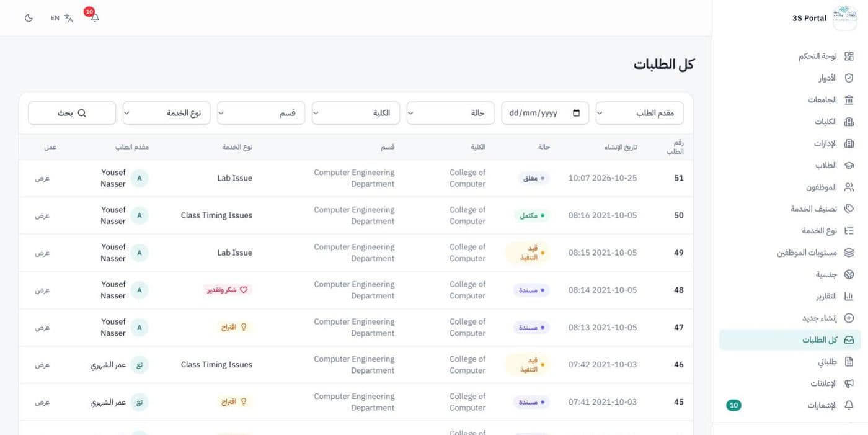Toggle dark mode moon icon
Screen dimensions: 868x435
click(29, 18)
